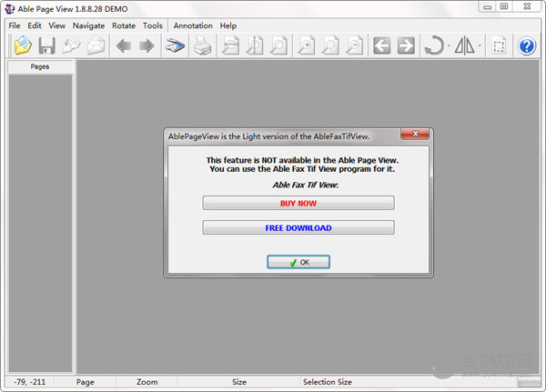Click the FREE DOWNLOAD button
The height and width of the screenshot is (392, 546).
pos(298,227)
